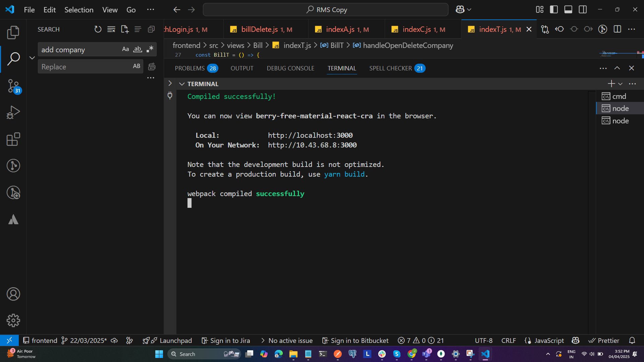Open the Extensions view
This screenshot has height=362, width=644.
13,139
